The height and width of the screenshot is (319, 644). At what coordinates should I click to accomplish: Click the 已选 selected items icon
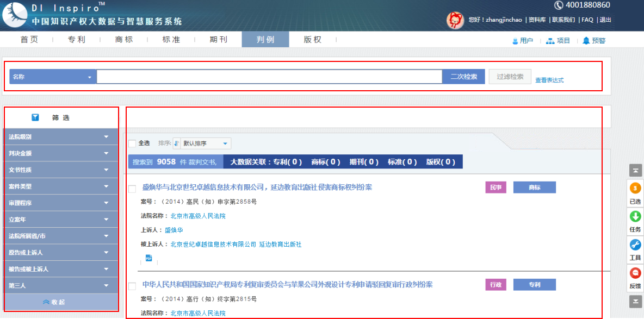point(635,189)
